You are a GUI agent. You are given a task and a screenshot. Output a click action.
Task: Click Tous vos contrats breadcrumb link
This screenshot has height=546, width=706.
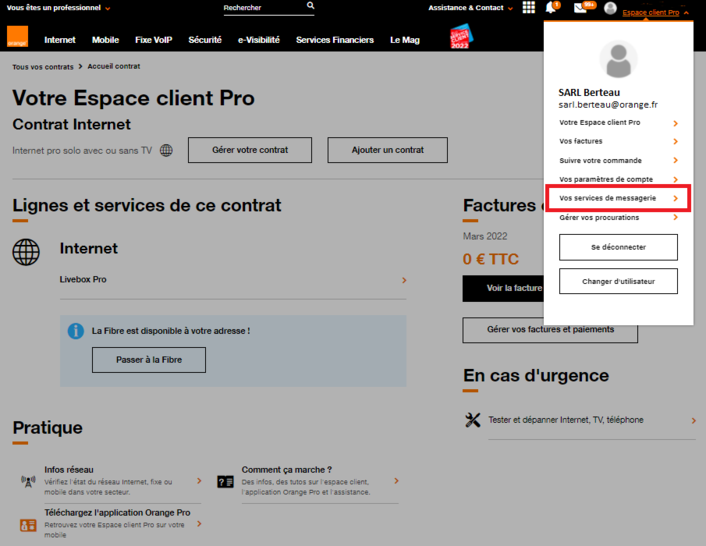click(43, 67)
